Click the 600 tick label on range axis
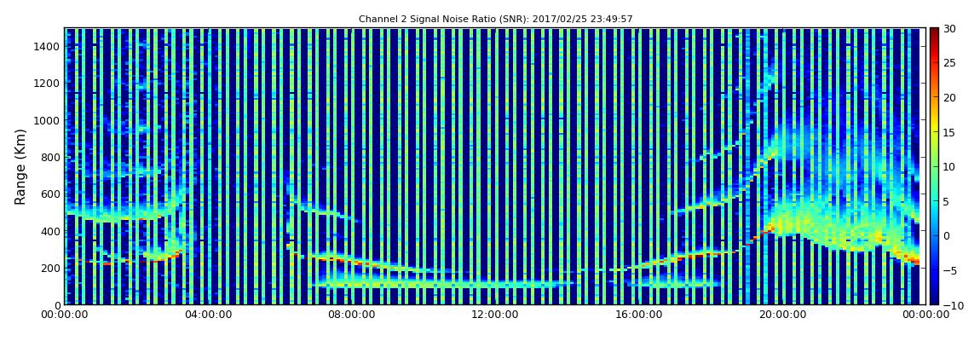The width and height of the screenshot is (980, 347). (x=50, y=194)
